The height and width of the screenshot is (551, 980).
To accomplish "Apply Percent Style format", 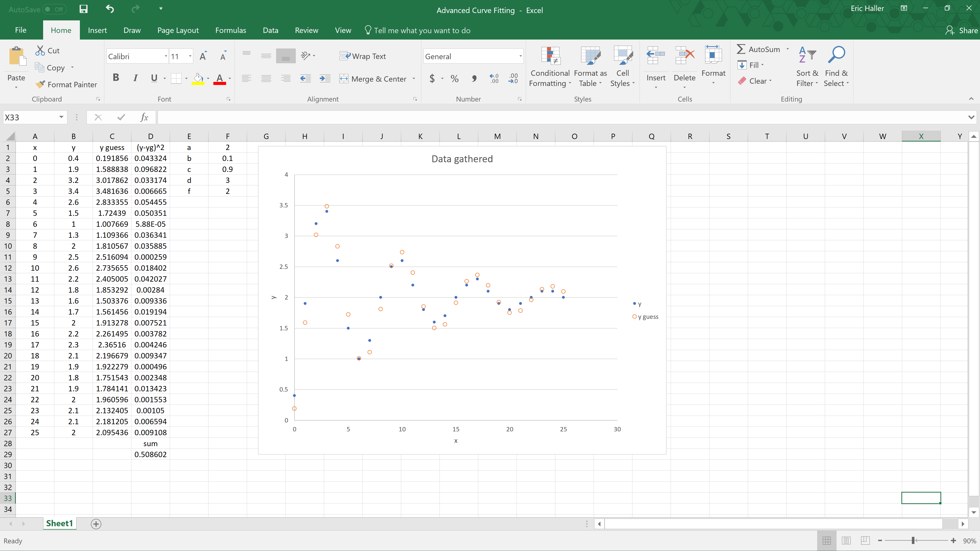I will coord(454,79).
